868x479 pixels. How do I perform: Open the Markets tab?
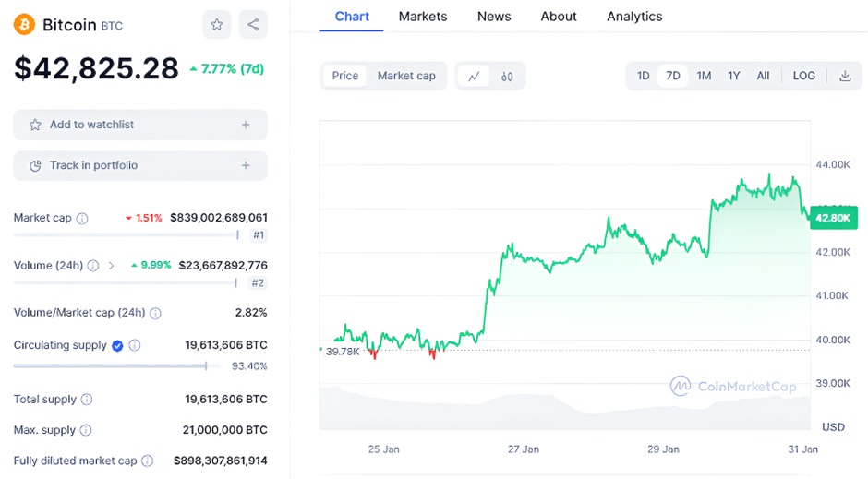pos(423,17)
